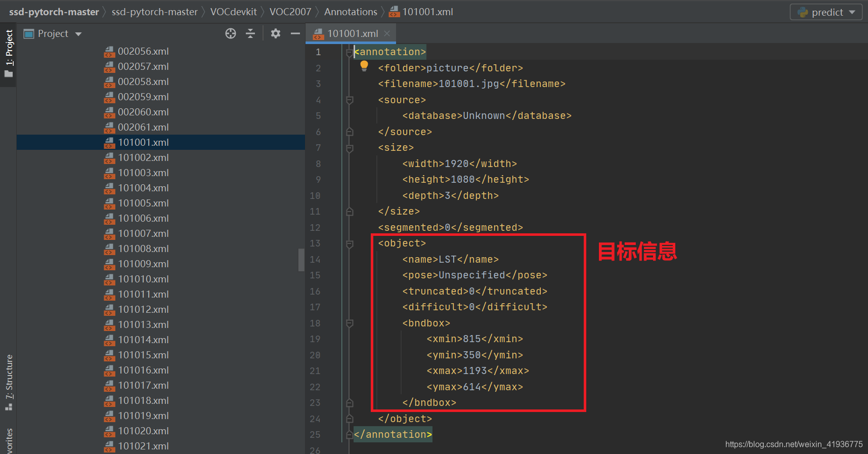Select 101018.xml file

[143, 400]
